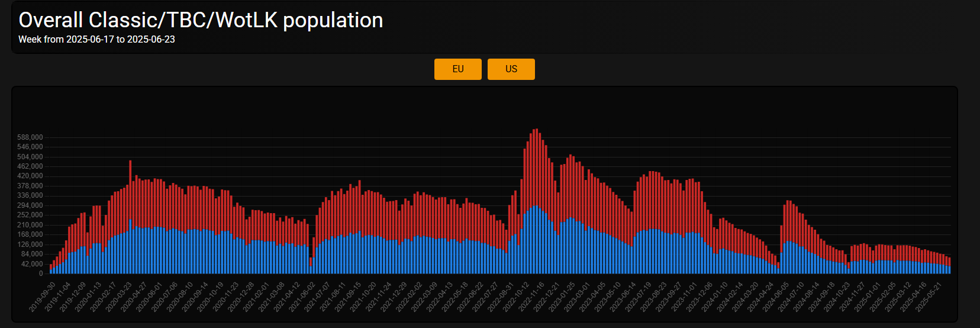Click the 294,000 y-axis label
Viewport: 980px width, 328px height.
(30, 205)
